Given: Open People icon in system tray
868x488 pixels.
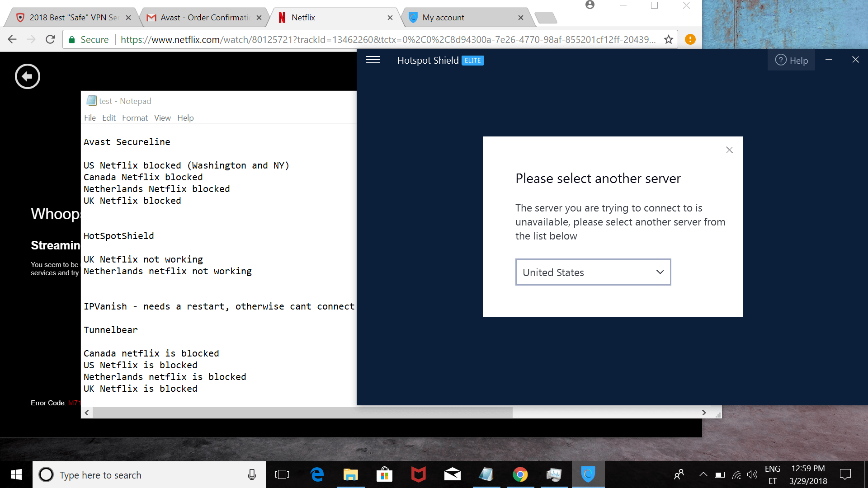Looking at the screenshot, I should click(679, 474).
